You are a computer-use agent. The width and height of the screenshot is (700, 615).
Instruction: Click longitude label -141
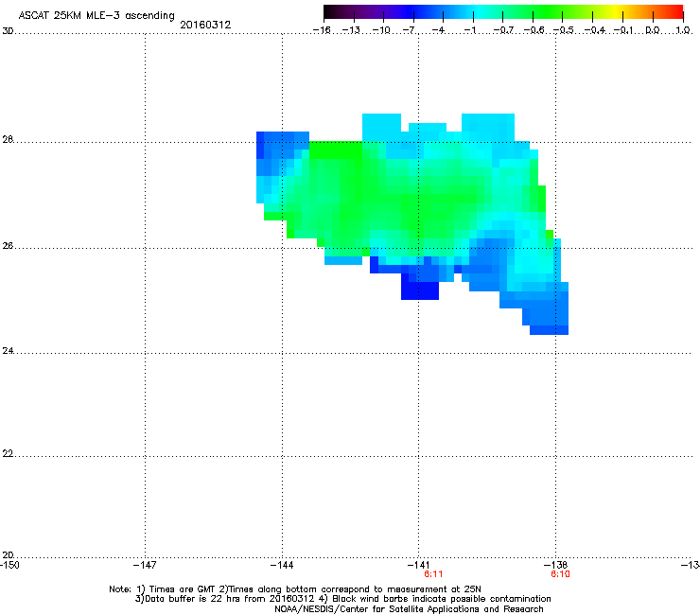[418, 565]
